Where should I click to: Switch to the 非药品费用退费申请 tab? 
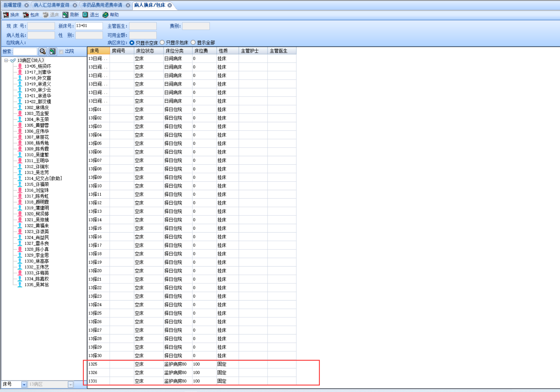click(102, 5)
